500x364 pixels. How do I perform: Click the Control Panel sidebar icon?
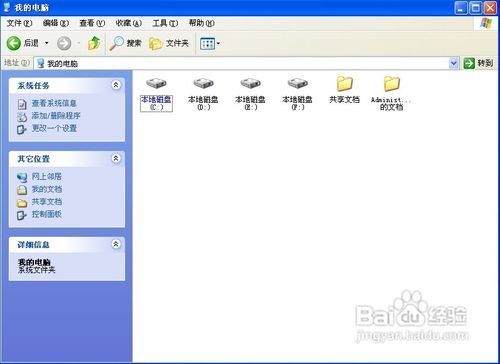[x=22, y=215]
